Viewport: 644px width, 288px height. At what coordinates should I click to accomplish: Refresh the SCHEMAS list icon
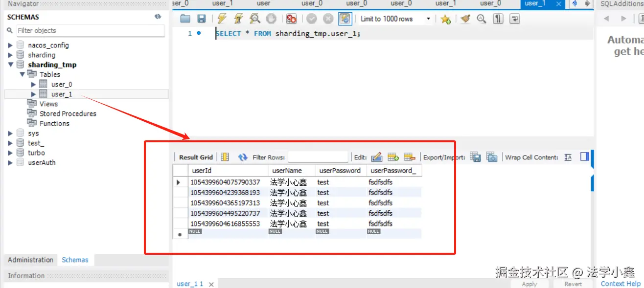point(158,17)
